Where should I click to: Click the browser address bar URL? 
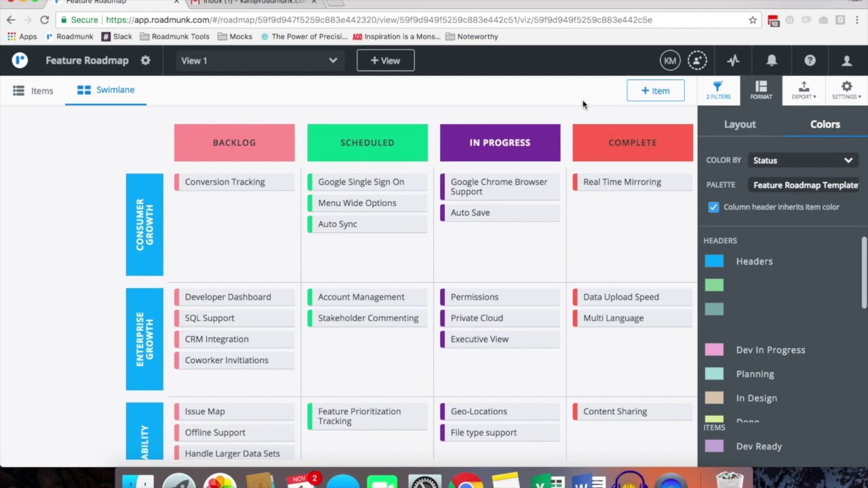tap(379, 20)
